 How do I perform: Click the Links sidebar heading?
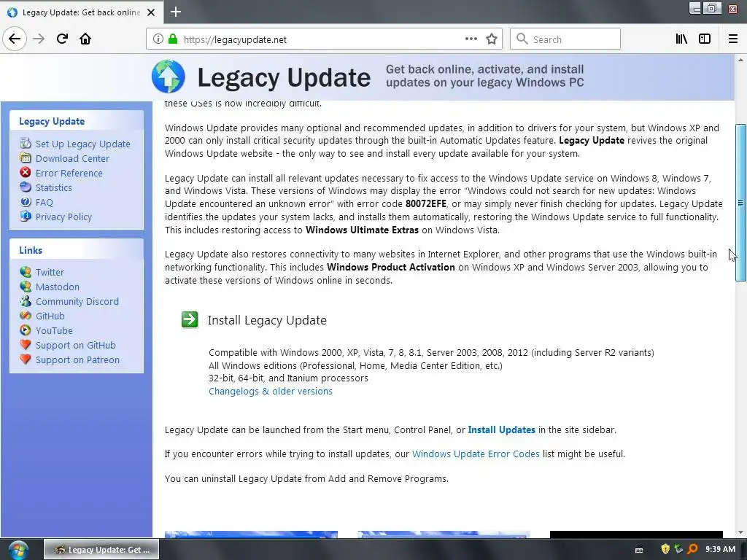[31, 251]
